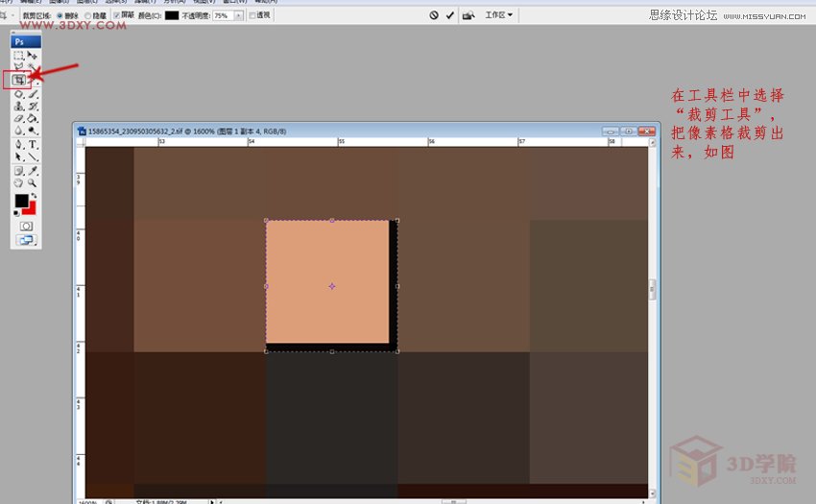Viewport: 816px width, 504px height.
Task: Select the Eraser tool
Action: pos(19,119)
